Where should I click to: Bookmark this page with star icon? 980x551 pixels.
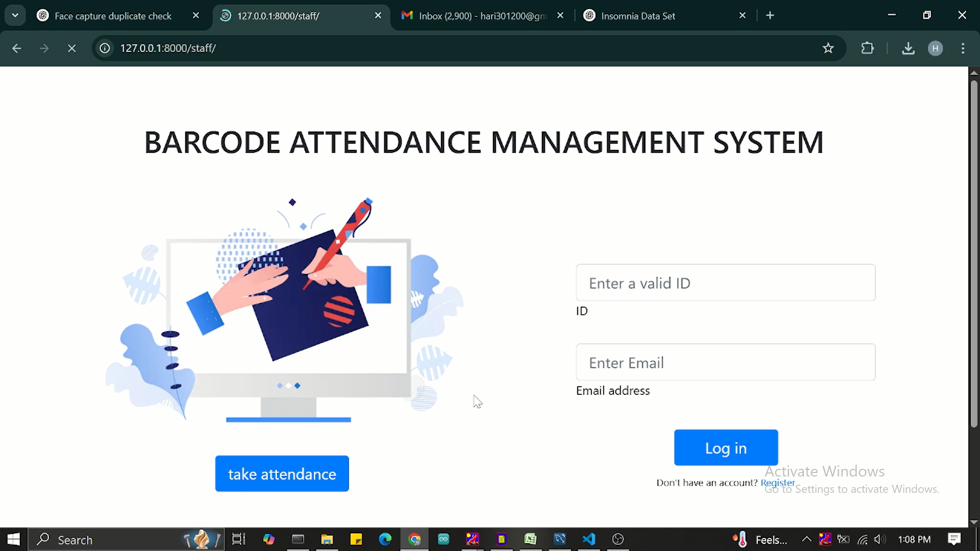click(828, 48)
